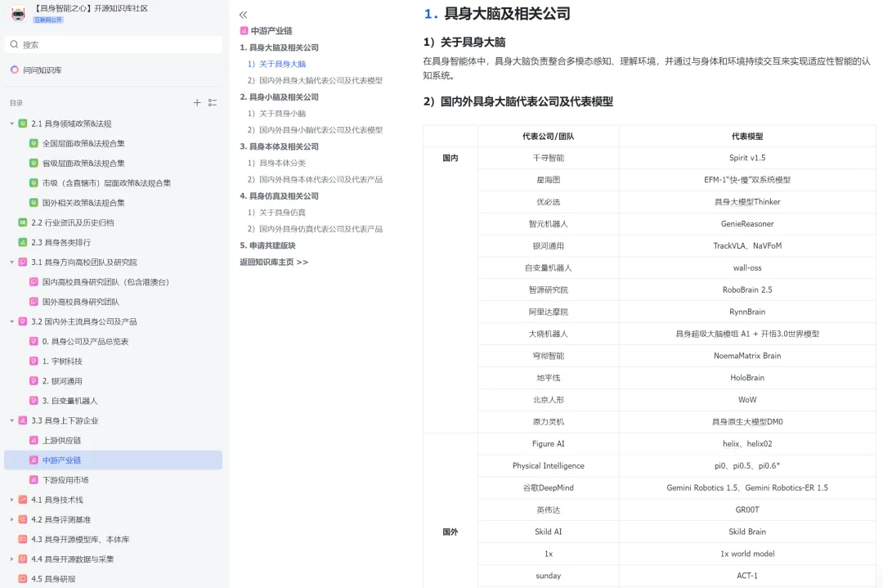Expand the 4.2 具身评测基准 node
The width and height of the screenshot is (883, 588).
(11, 519)
